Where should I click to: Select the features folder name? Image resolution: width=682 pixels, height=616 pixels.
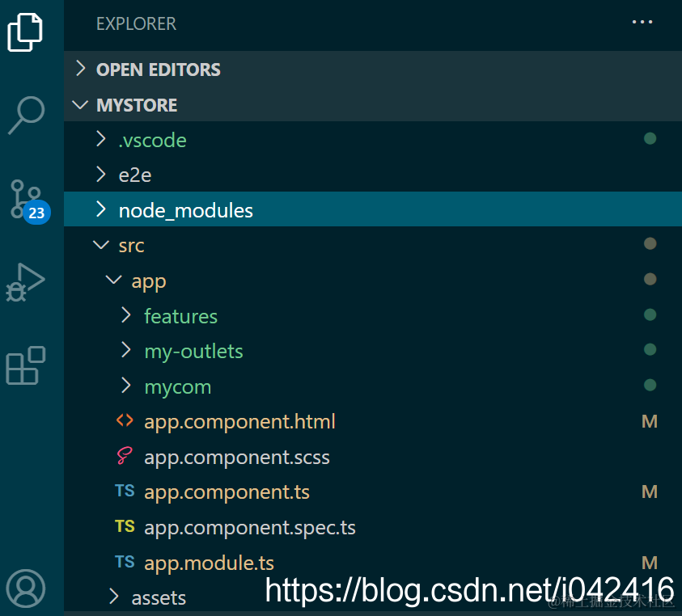[x=181, y=316]
